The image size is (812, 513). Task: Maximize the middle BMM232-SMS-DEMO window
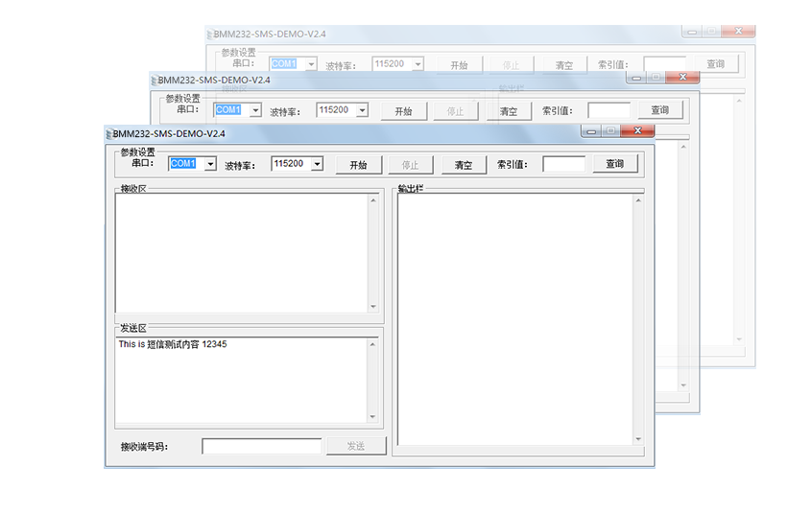pyautogui.click(x=657, y=77)
